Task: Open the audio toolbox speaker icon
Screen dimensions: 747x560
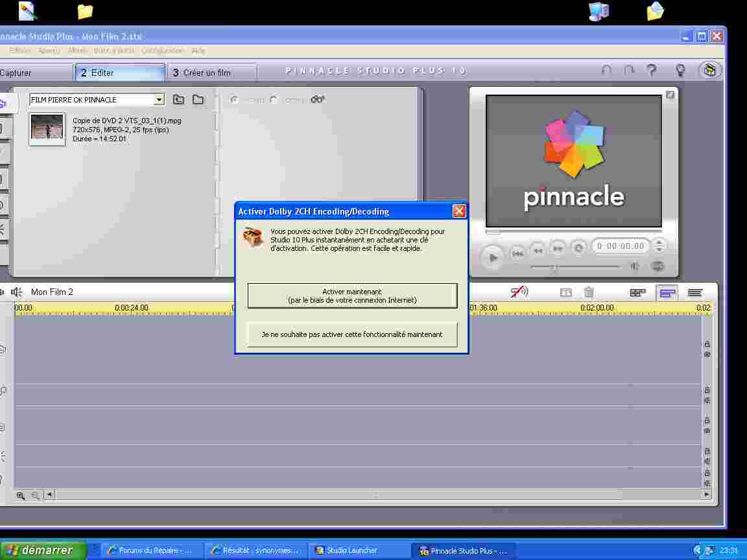Action: 17,292
